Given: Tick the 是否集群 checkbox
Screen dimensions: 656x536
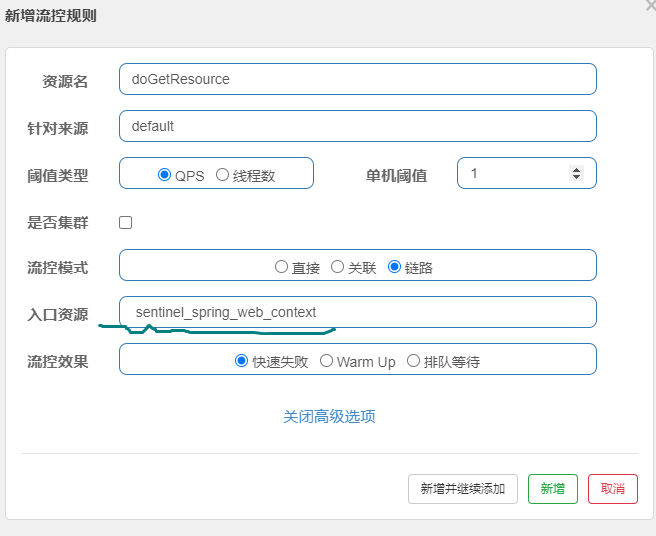Looking at the screenshot, I should (x=126, y=223).
